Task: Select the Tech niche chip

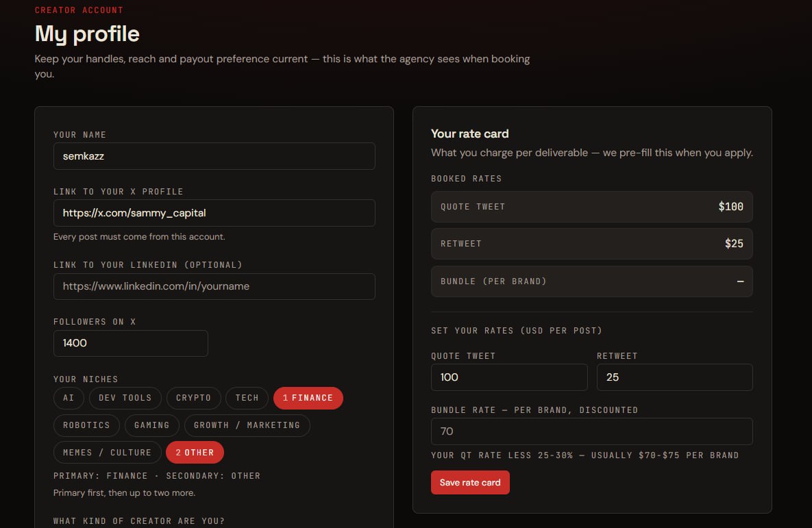Action: (247, 398)
